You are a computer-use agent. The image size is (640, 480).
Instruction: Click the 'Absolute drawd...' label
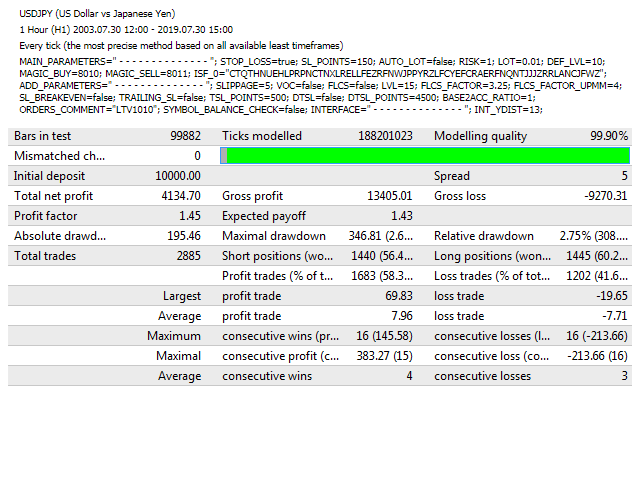pyautogui.click(x=60, y=236)
